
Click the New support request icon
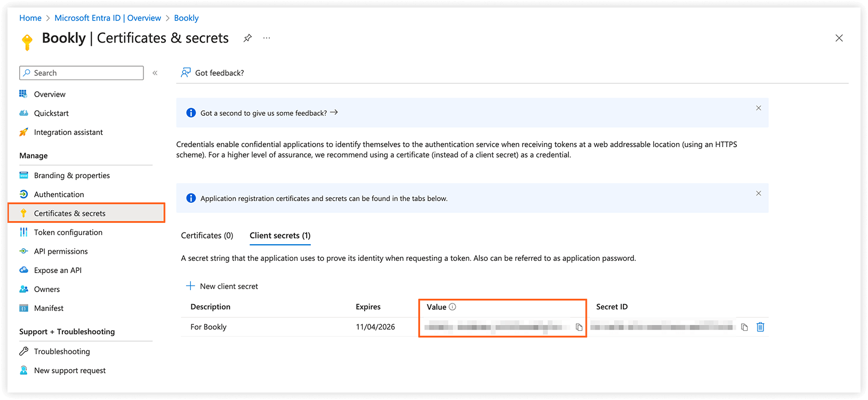[23, 370]
